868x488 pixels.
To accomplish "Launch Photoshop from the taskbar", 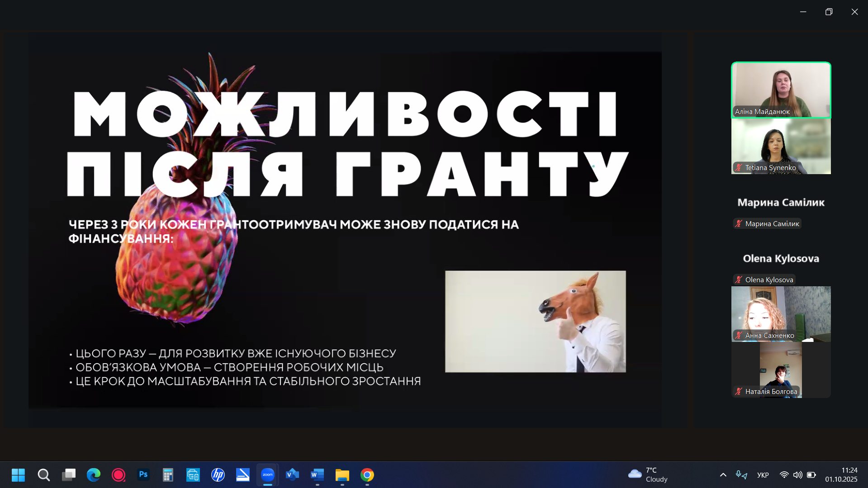I will click(x=143, y=475).
